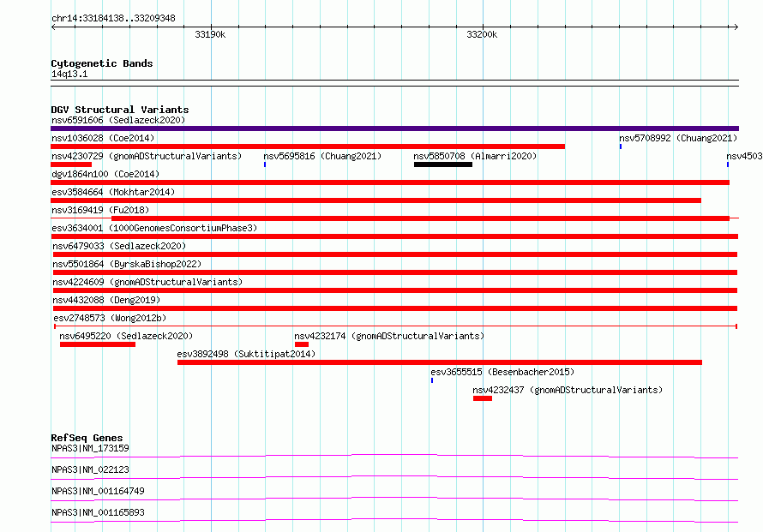Open the esv3892498 (Suktitipat2014) label

(246, 354)
